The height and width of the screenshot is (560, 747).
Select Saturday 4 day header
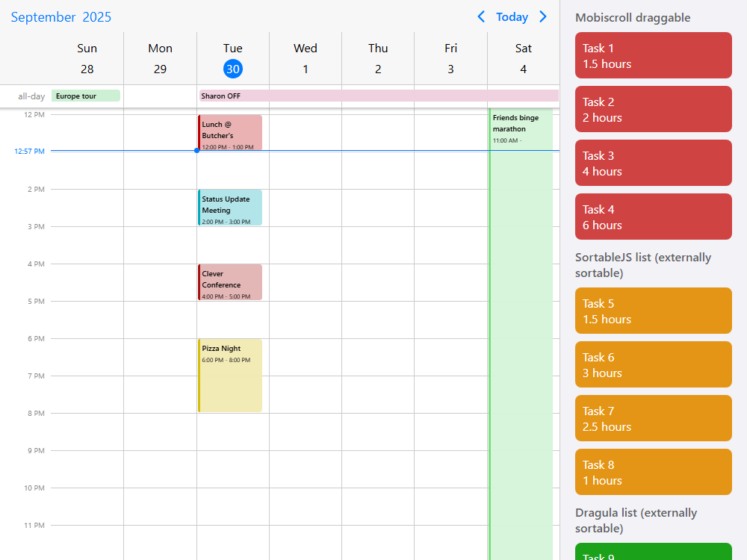tap(523, 59)
